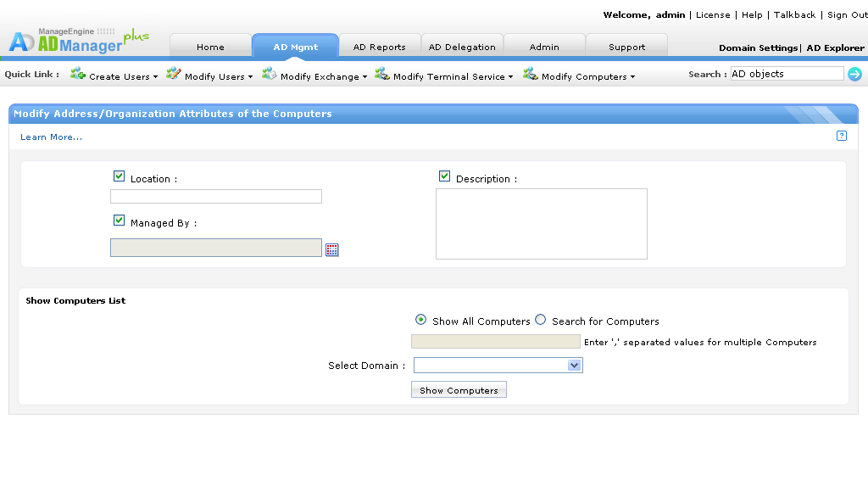Click the ADManager Plus logo
Screen dimensions: 868x486
(76, 41)
